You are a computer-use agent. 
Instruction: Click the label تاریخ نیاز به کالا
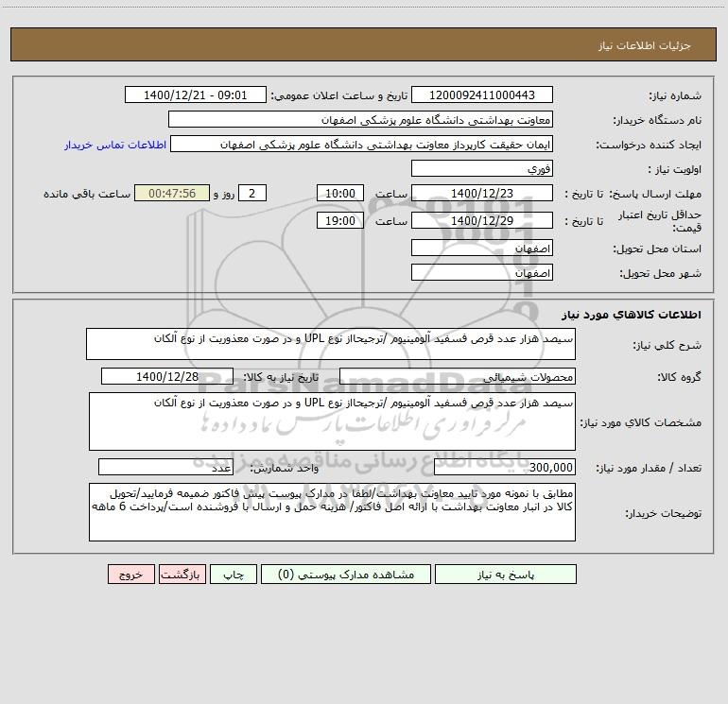coord(281,377)
